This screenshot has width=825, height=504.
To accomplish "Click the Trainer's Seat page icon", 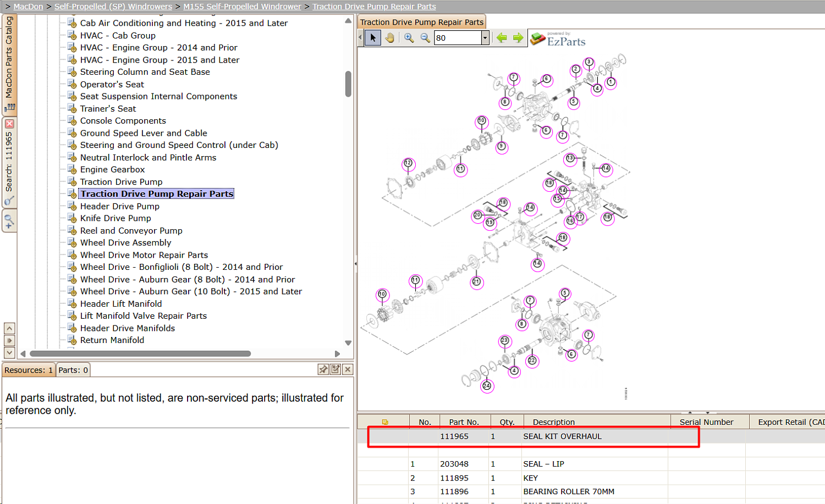I will coord(72,108).
